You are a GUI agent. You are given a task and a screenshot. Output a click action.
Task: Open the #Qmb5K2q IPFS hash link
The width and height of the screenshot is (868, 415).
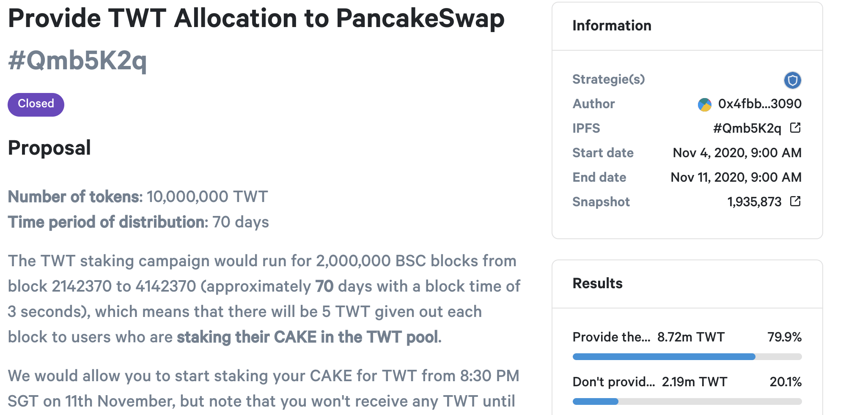click(x=747, y=128)
